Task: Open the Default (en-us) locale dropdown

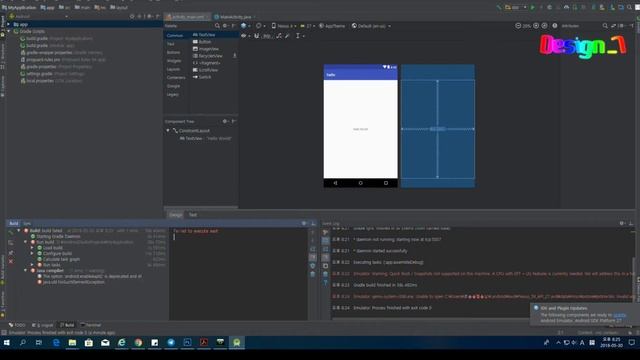Action: [x=371, y=26]
